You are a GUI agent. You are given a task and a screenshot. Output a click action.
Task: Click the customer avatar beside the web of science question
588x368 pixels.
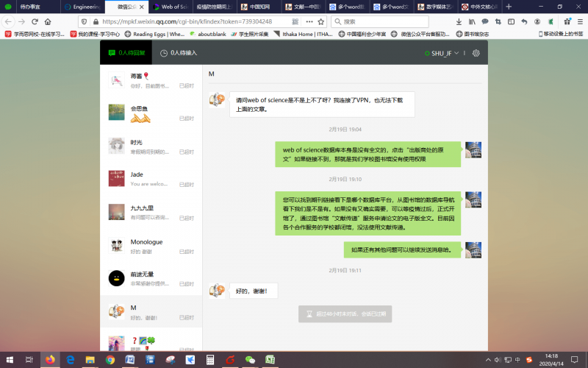(217, 99)
